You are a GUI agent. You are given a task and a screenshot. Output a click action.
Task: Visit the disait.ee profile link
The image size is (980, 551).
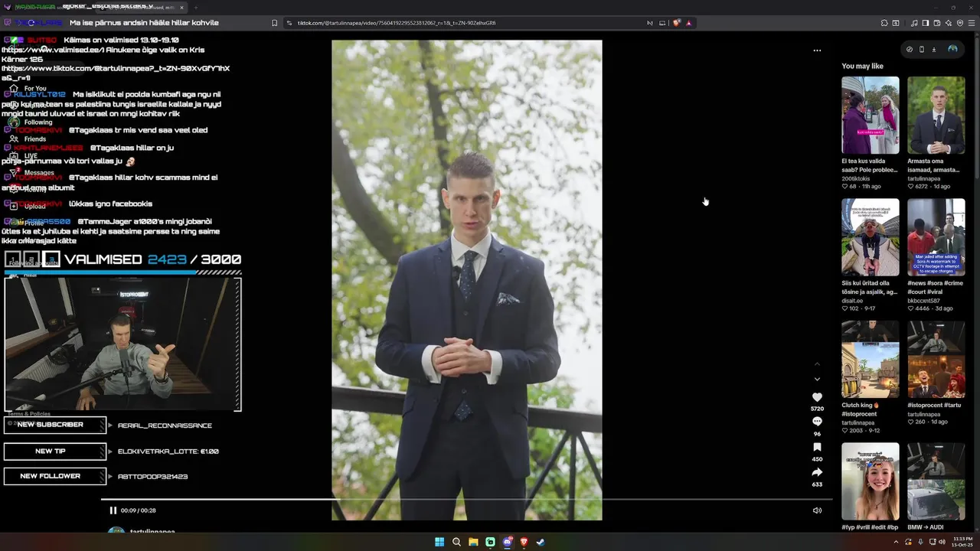coord(852,301)
